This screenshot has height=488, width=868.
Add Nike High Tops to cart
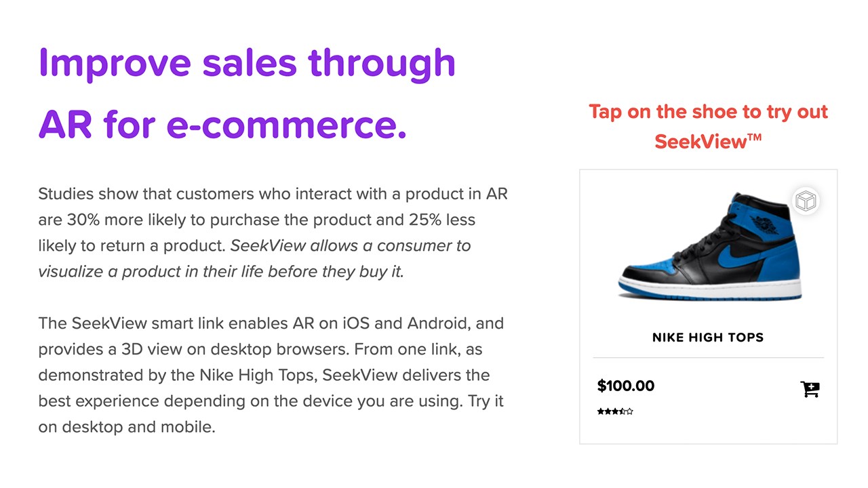(810, 389)
